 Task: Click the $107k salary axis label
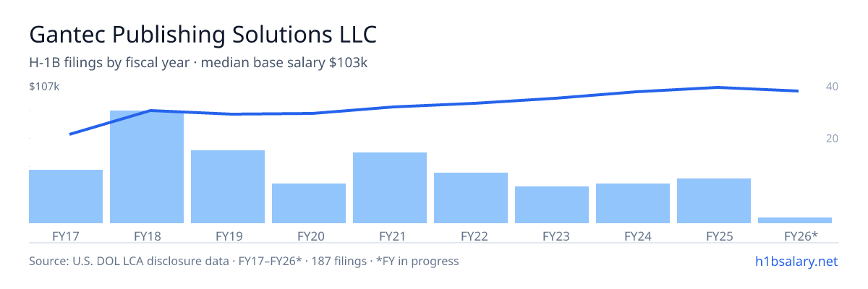point(44,87)
